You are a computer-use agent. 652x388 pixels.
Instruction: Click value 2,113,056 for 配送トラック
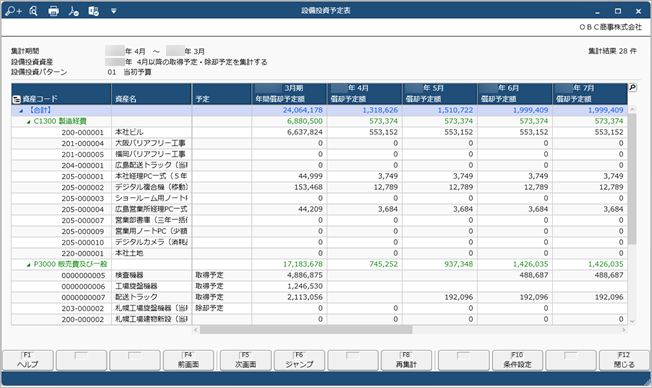tap(305, 297)
